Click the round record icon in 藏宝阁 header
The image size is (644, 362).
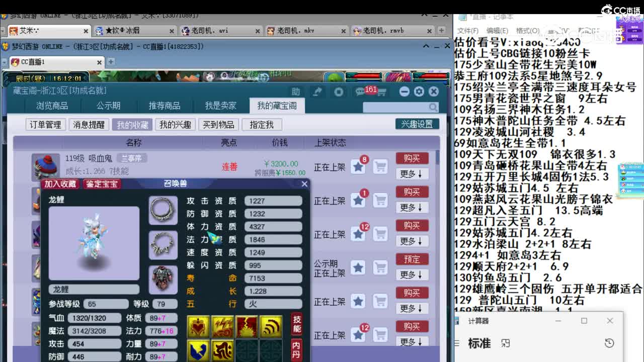[x=339, y=92]
